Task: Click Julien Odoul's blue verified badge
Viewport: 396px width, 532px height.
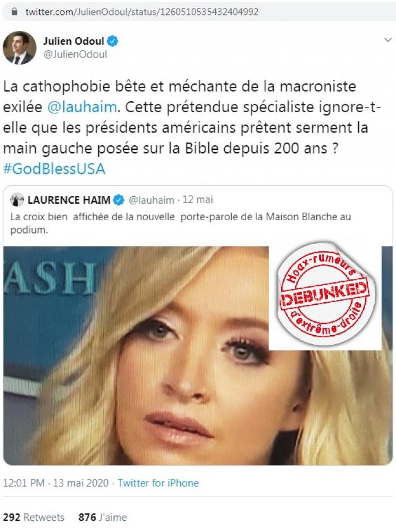Action: (x=113, y=41)
